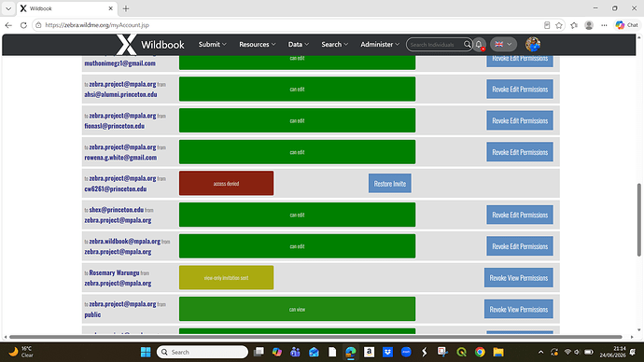Launch Microsoft Teams from the taskbar

(295, 352)
